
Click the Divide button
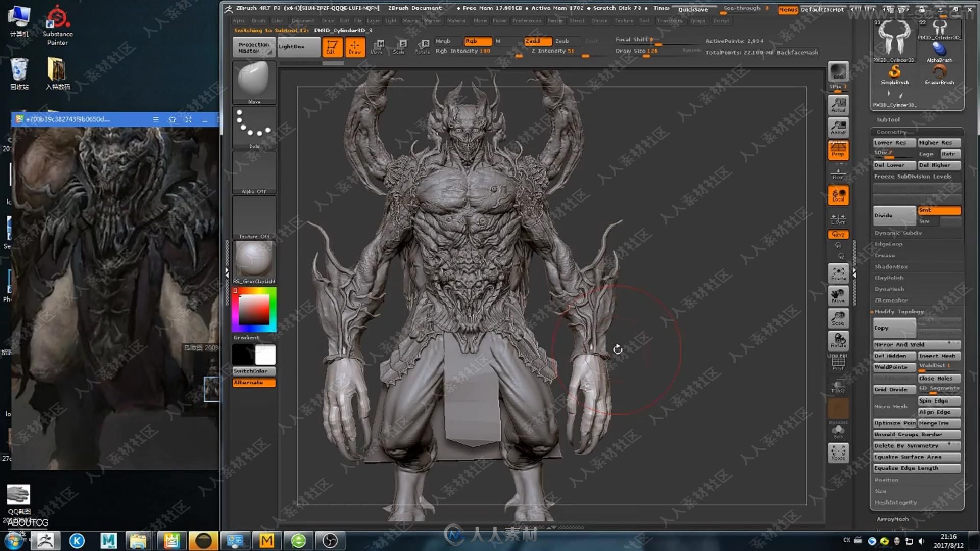894,215
